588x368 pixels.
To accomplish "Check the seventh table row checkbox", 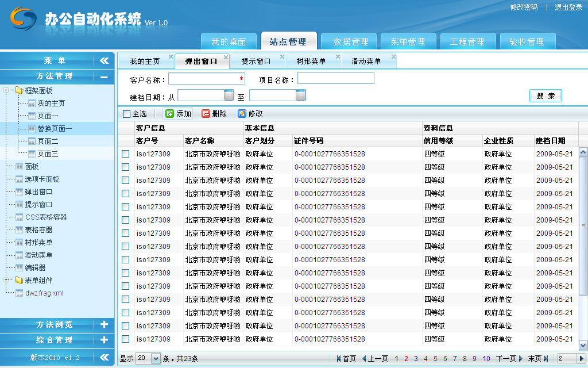I will click(126, 233).
